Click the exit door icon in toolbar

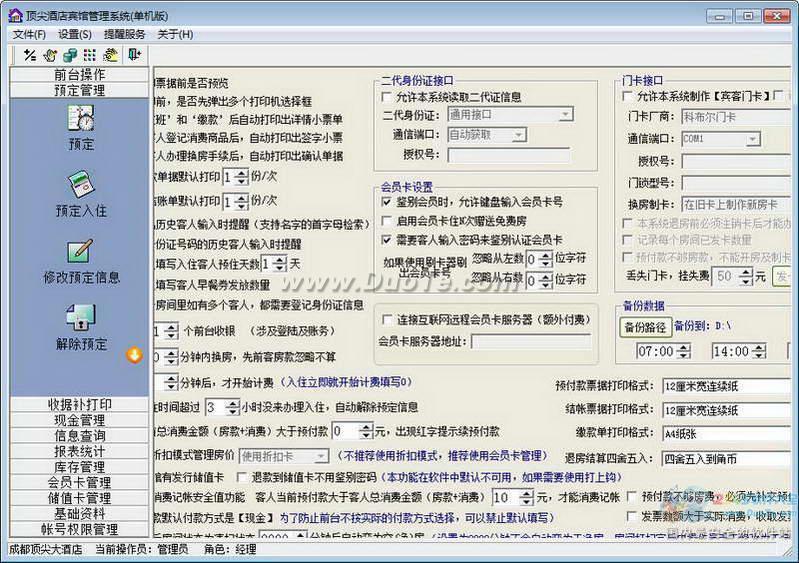tap(133, 55)
